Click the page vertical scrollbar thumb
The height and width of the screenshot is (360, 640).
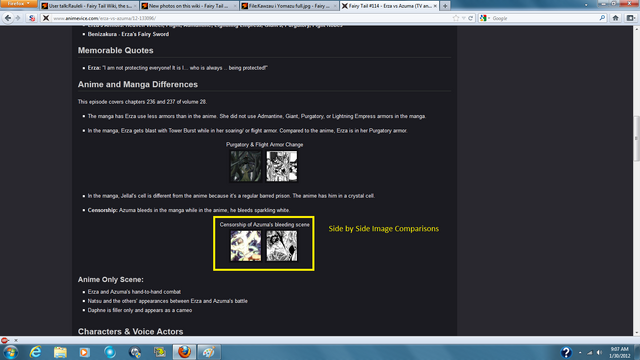click(x=636, y=139)
